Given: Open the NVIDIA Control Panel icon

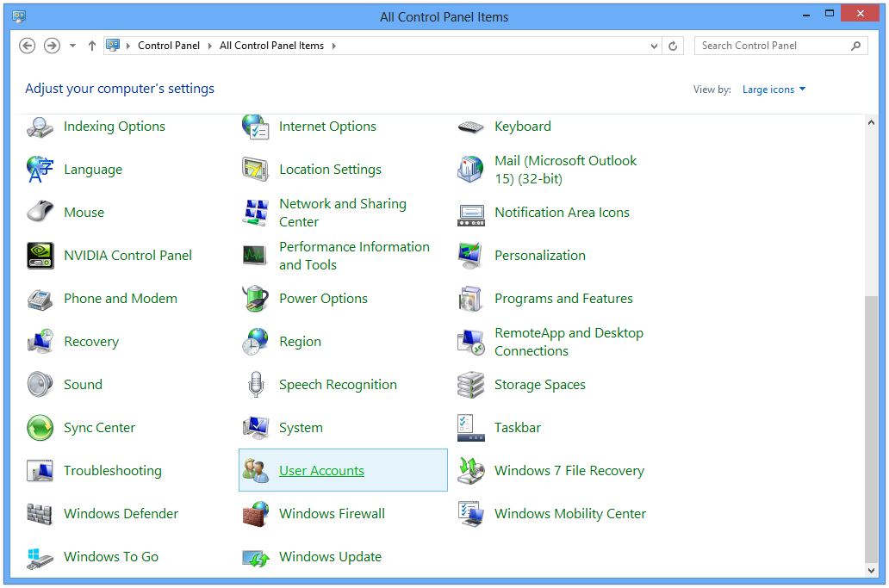Looking at the screenshot, I should coord(40,256).
